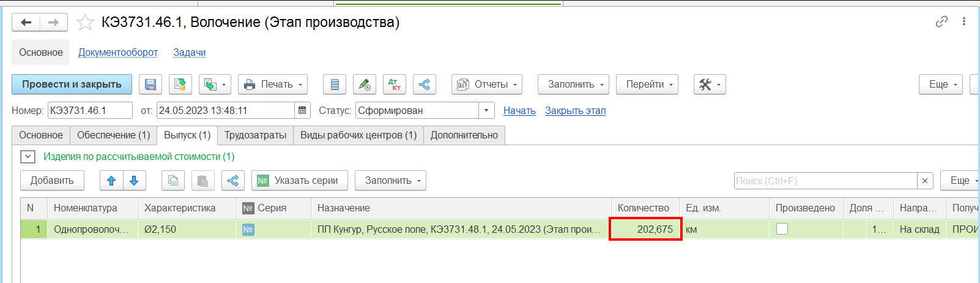Open Виды рабочих центров (1) tab
This screenshot has width=980, height=283.
[358, 135]
